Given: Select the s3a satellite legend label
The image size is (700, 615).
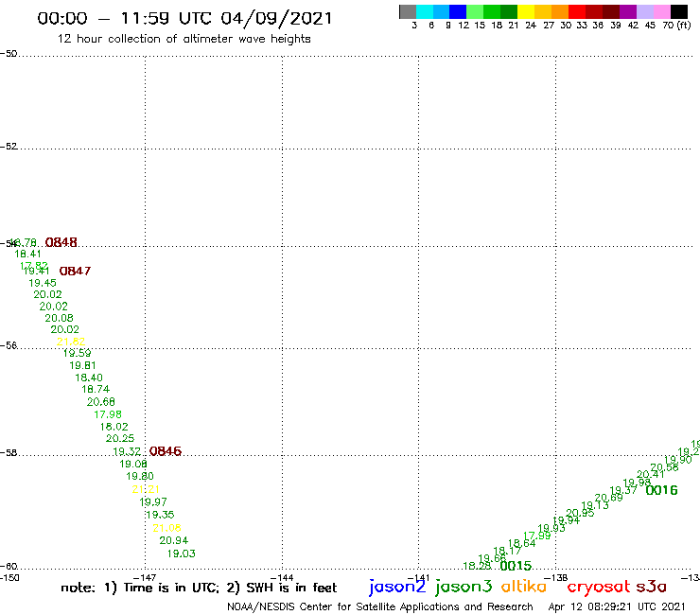Looking at the screenshot, I should (x=652, y=587).
